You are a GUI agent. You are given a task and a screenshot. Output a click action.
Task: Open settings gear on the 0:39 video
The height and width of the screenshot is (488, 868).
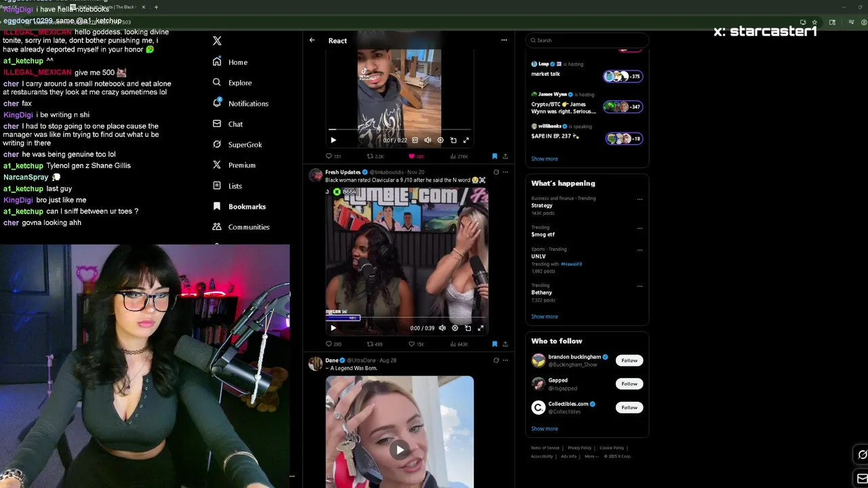tap(455, 328)
